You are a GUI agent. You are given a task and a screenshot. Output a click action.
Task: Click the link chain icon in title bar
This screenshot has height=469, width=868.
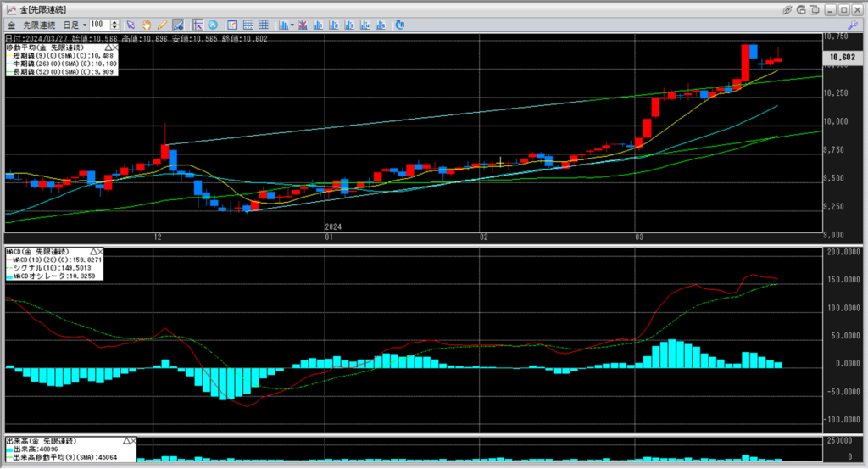click(x=787, y=8)
